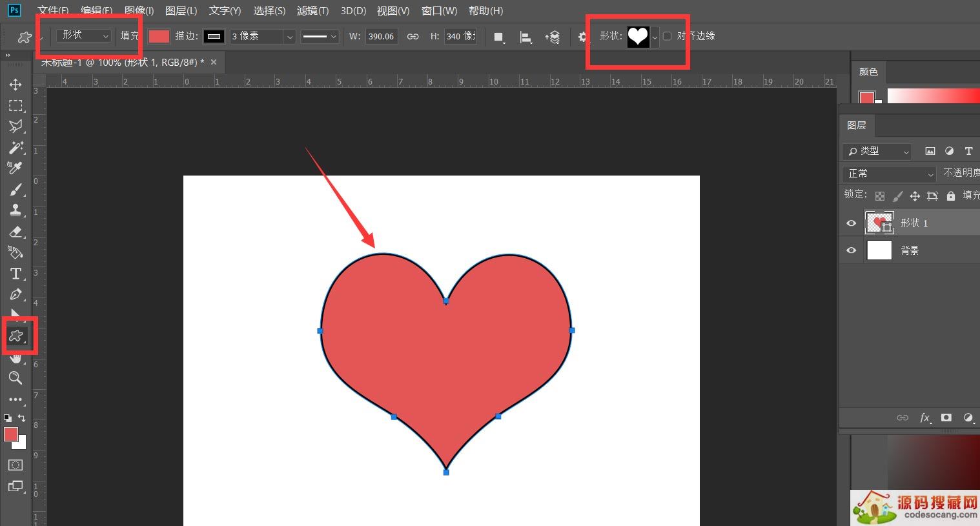
Task: Select the Magic Wand tool
Action: click(x=15, y=147)
